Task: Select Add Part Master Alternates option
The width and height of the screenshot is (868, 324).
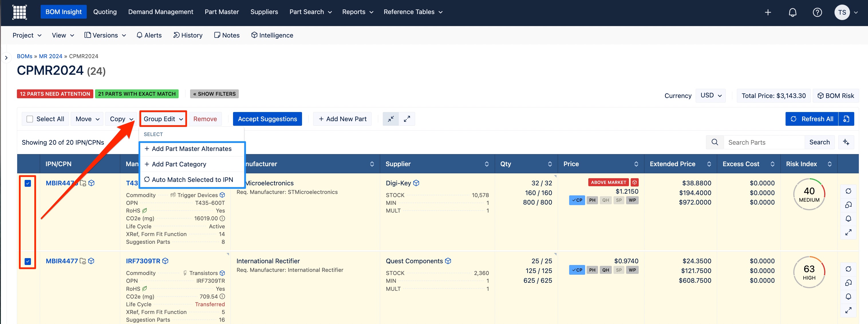Action: pyautogui.click(x=192, y=149)
